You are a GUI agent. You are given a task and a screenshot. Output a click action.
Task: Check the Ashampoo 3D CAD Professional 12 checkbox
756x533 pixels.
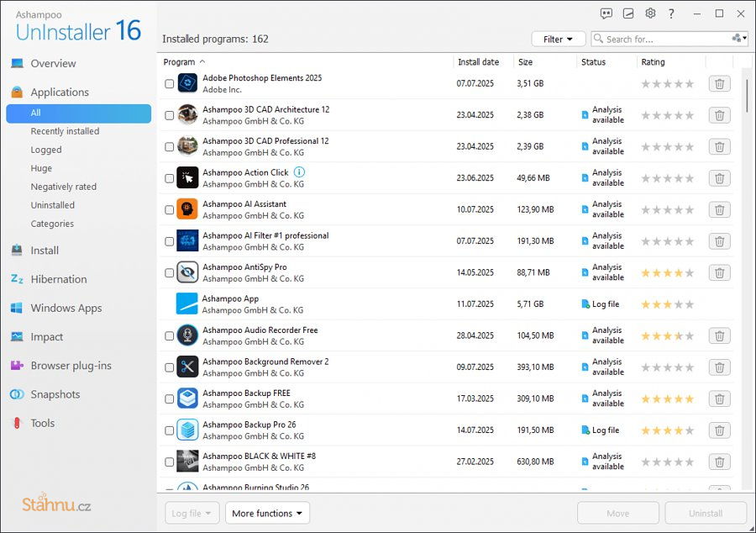pos(169,146)
